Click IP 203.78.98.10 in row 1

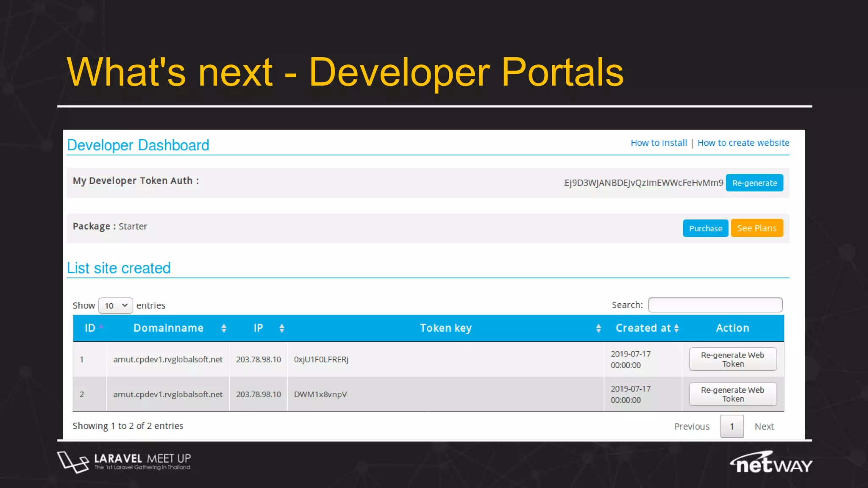tap(259, 360)
